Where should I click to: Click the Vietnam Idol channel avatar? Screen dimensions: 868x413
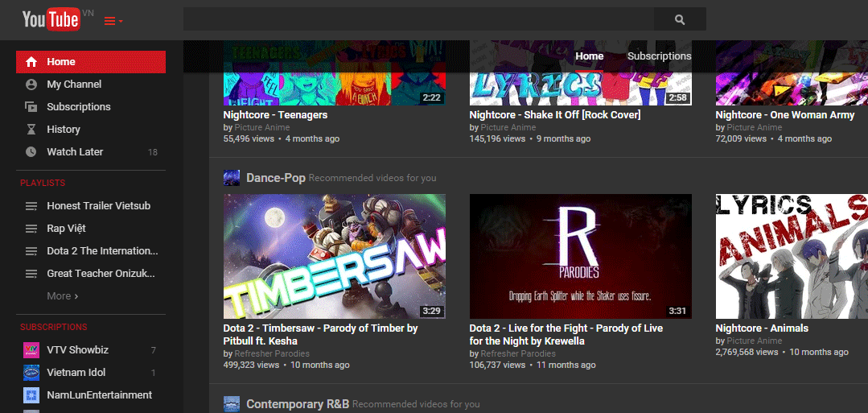coord(31,373)
